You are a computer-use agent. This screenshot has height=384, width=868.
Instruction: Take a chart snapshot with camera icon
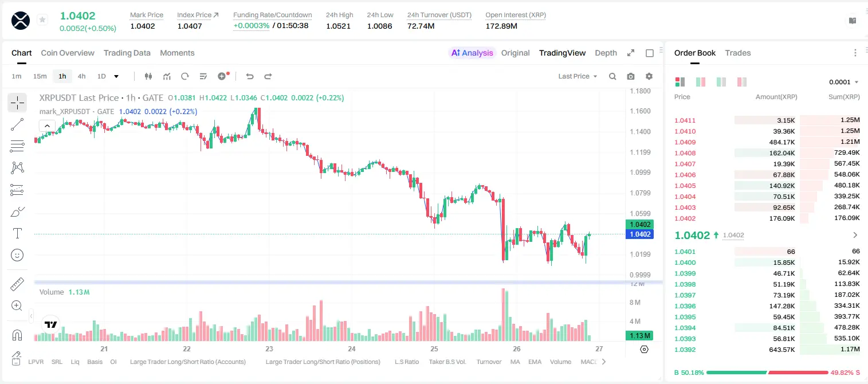(631, 76)
